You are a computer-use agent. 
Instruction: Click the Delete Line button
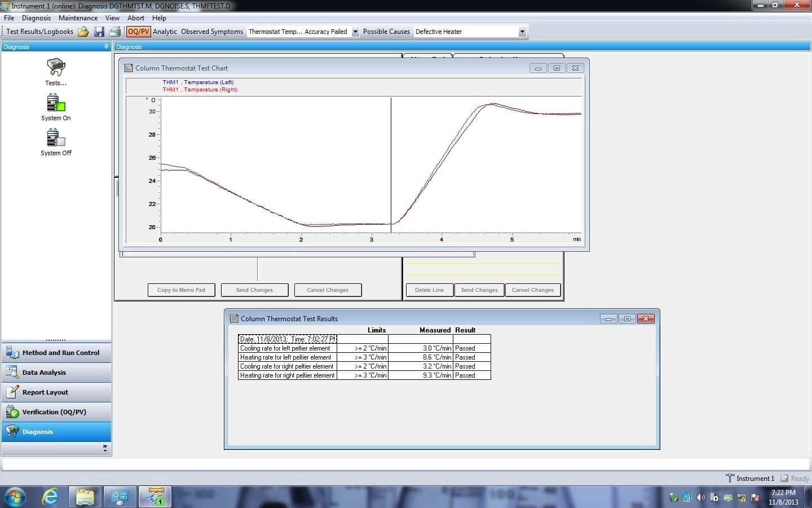tap(429, 290)
